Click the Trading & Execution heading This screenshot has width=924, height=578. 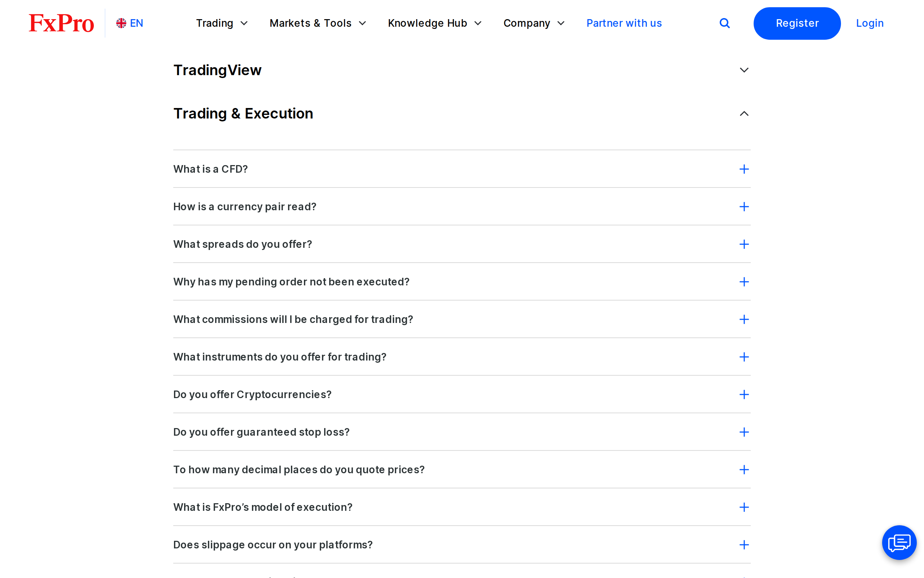coord(243,113)
